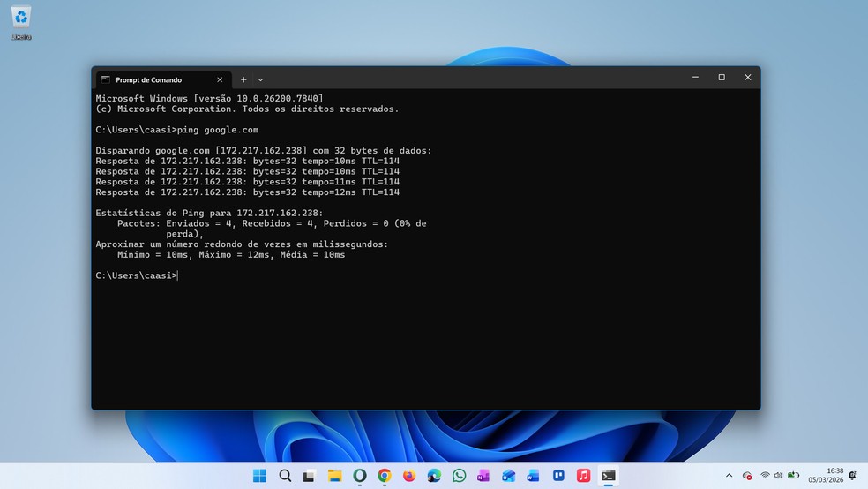This screenshot has height=489, width=868.
Task: Show hidden system tray icons chevron
Action: coord(729,476)
